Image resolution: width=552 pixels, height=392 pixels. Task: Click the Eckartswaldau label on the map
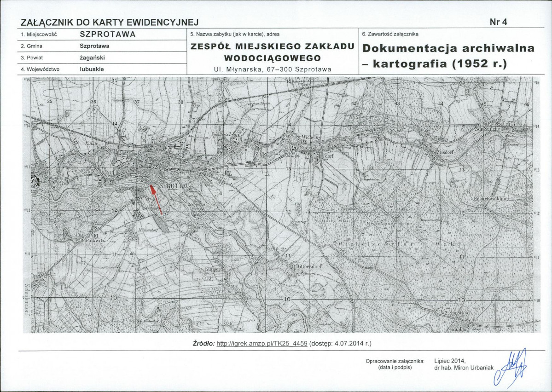tap(489, 199)
